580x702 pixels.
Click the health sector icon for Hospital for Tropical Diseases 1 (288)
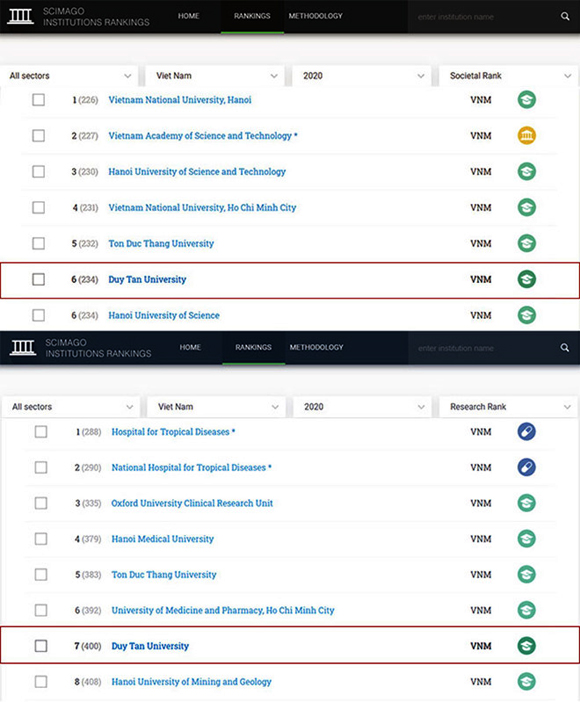[527, 432]
